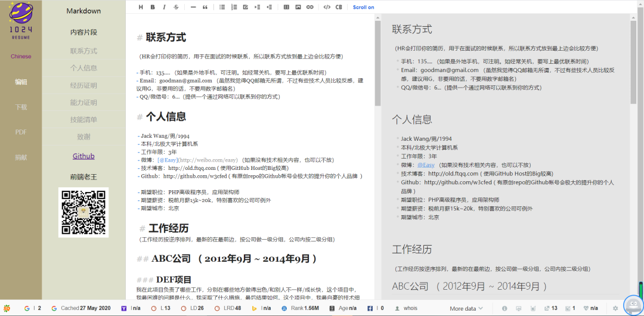Image resolution: width=644 pixels, height=316 pixels.
Task: Open the LD 26 domain links entry
Action: (x=193, y=308)
